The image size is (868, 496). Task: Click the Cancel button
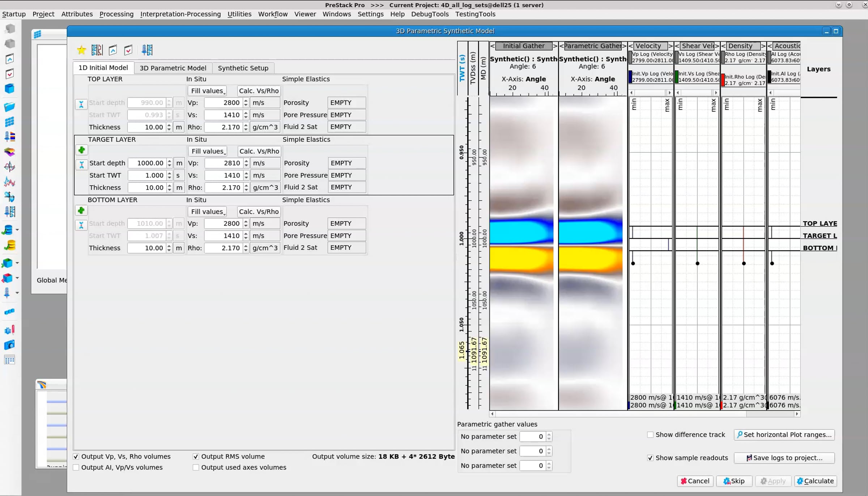coord(695,481)
